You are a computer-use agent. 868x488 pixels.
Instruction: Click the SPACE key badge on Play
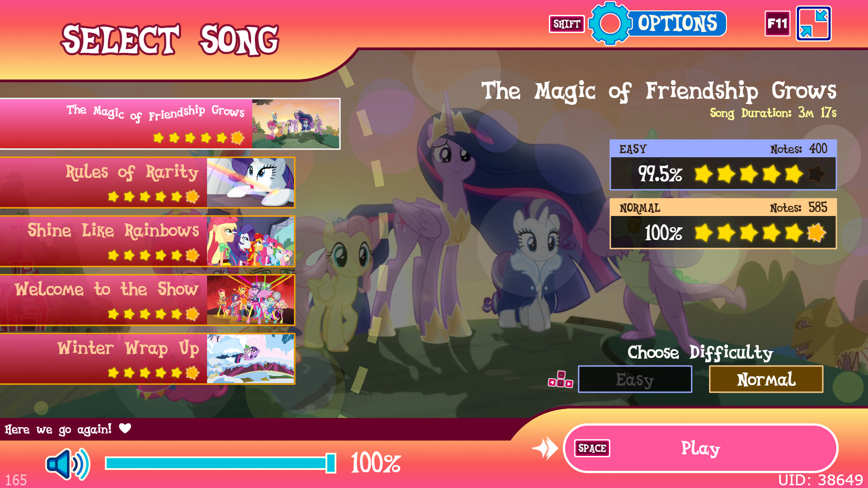coord(592,448)
